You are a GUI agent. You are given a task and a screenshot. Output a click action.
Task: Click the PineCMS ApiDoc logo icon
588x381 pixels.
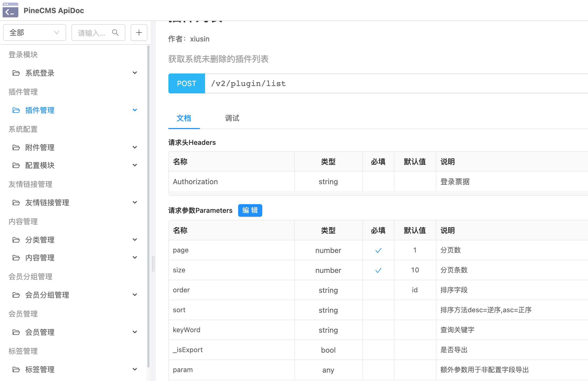[10, 10]
